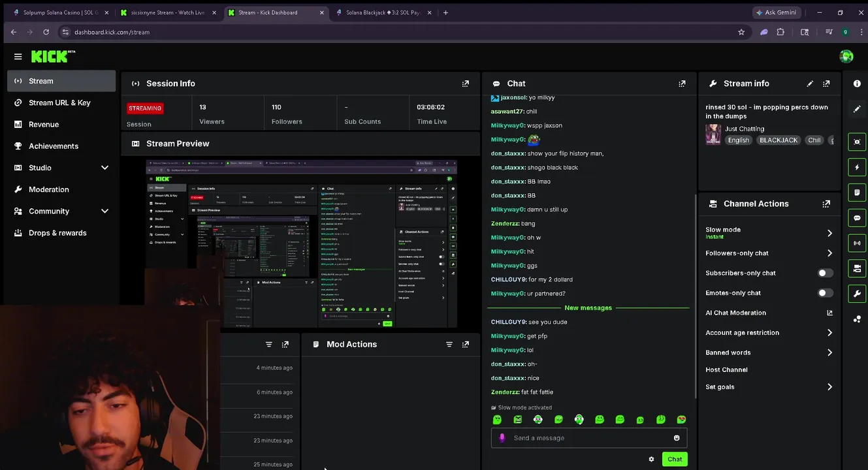Click the Chill stream tag
868x470 pixels.
point(814,140)
